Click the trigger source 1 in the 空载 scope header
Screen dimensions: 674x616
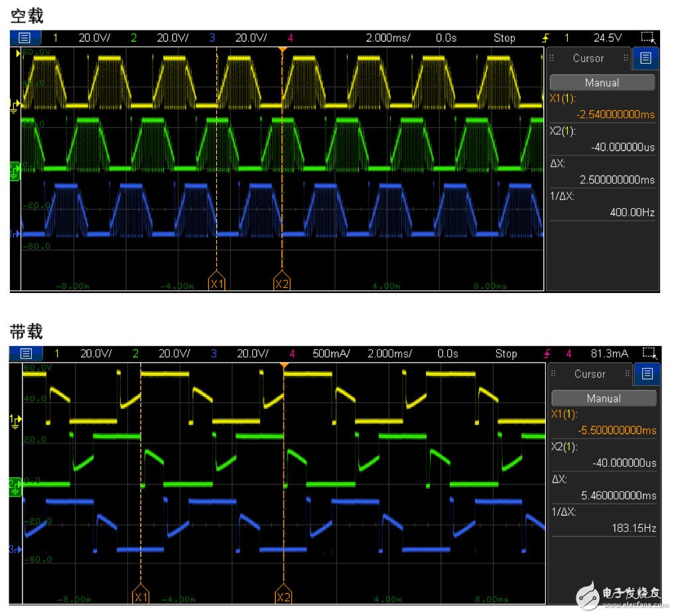(567, 38)
